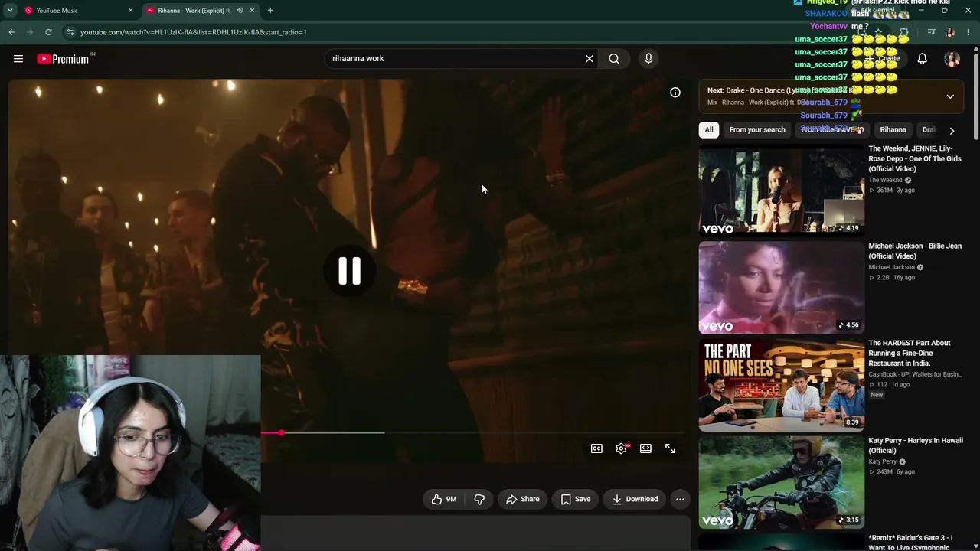Download the video

point(635,500)
